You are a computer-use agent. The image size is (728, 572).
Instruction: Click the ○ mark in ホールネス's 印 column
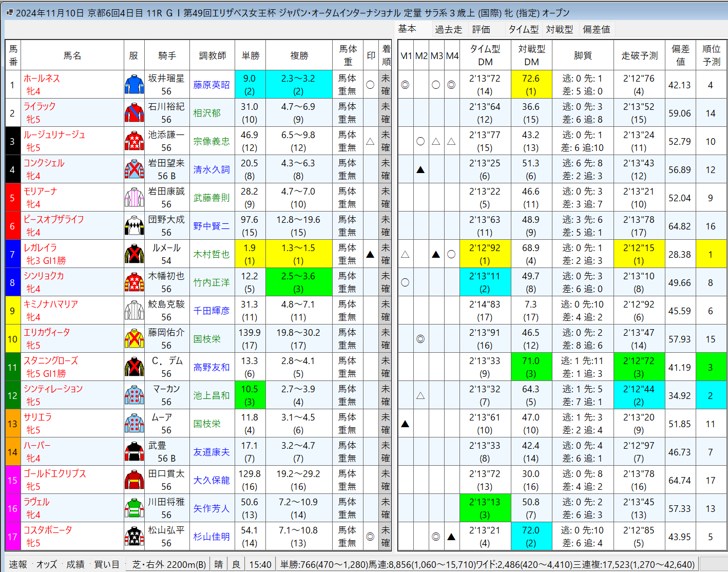click(x=370, y=85)
